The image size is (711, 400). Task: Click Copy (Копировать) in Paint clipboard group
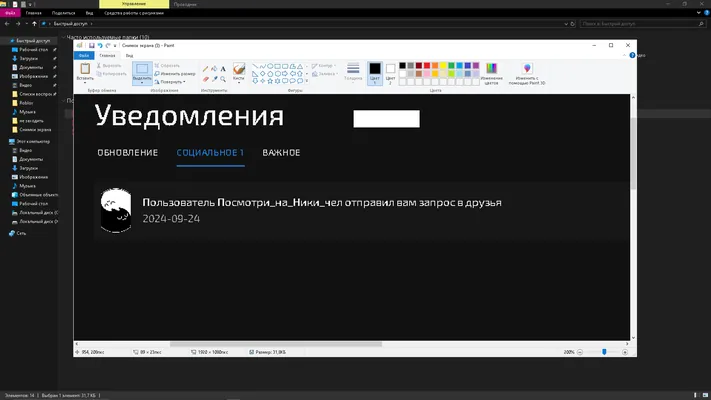tap(111, 73)
